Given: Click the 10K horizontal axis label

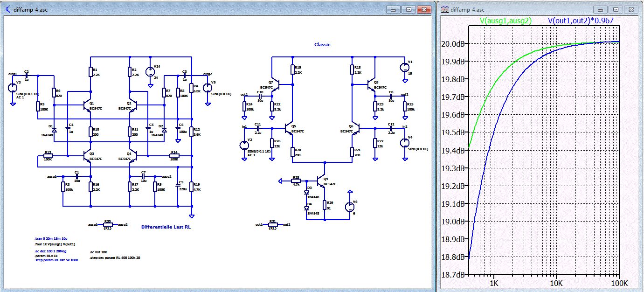Looking at the screenshot, I should click(556, 284).
